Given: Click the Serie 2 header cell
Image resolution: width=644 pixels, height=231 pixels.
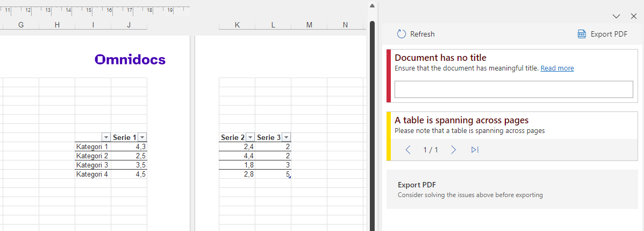Looking at the screenshot, I should 237,137.
